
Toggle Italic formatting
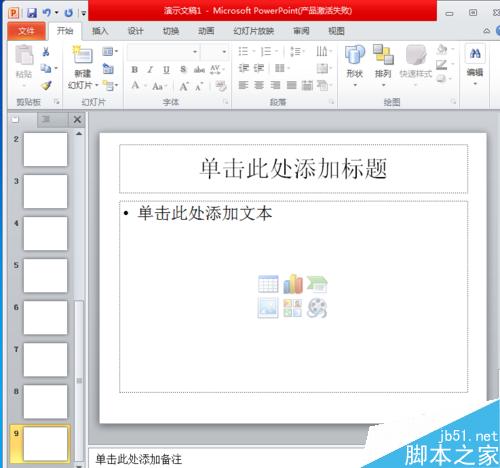point(150,70)
